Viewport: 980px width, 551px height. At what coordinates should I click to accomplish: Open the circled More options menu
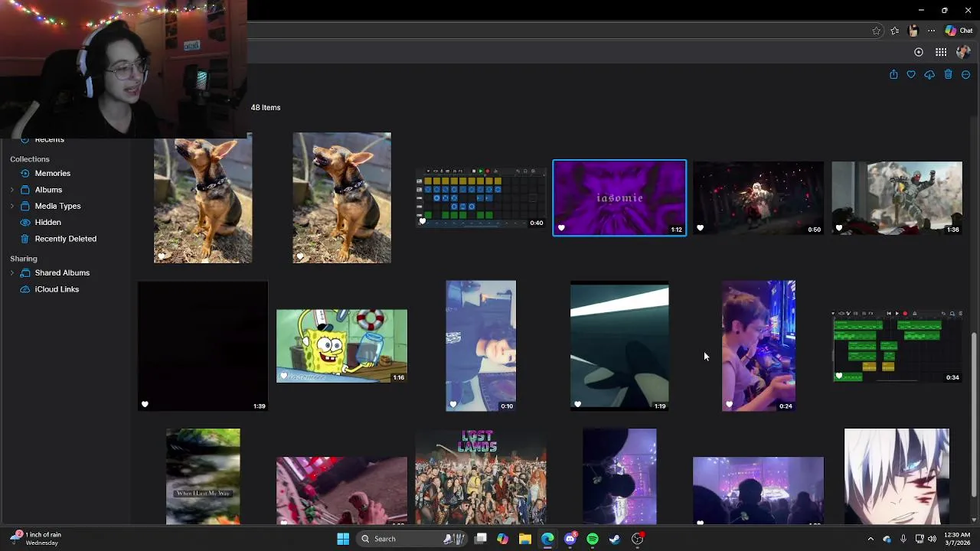point(965,74)
